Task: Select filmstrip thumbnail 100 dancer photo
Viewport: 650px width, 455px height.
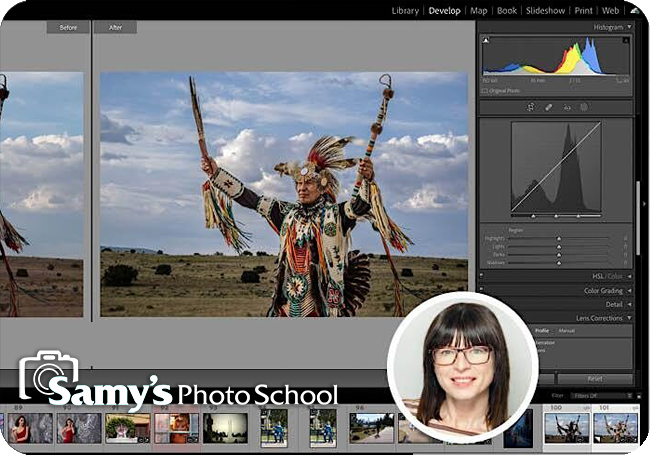Action: (567, 428)
